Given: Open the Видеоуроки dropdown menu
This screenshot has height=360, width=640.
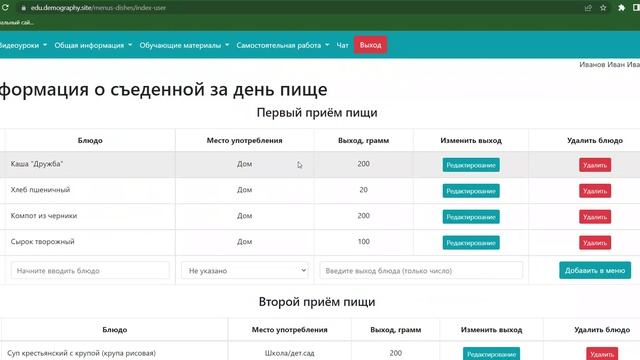Looking at the screenshot, I should [x=23, y=45].
